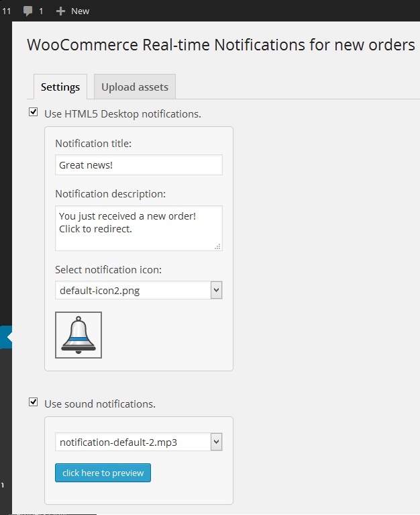420x515 pixels.
Task: Open the notification sound dropdown arrow
Action: point(216,442)
